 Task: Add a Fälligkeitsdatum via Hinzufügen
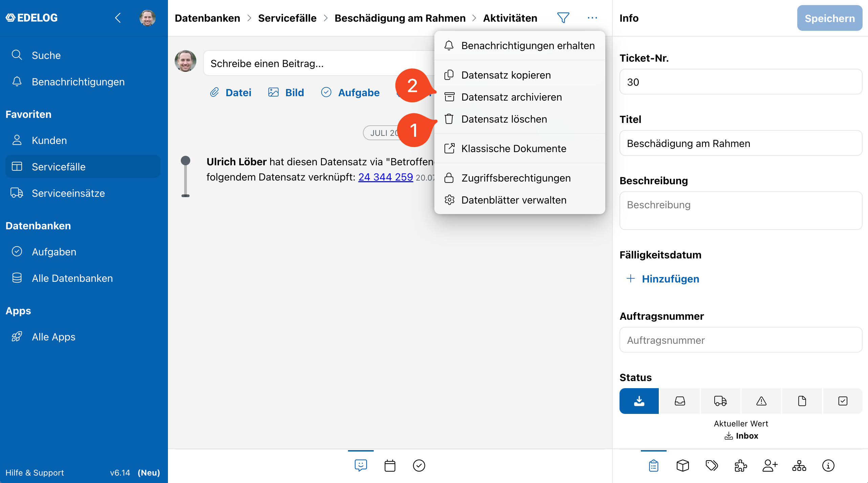click(663, 279)
